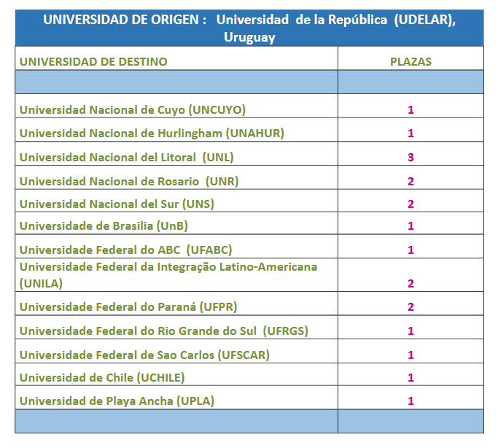Select 'Universidad Nacional del Litoral (UNL)' cell
The image size is (498, 448).
tap(176, 154)
